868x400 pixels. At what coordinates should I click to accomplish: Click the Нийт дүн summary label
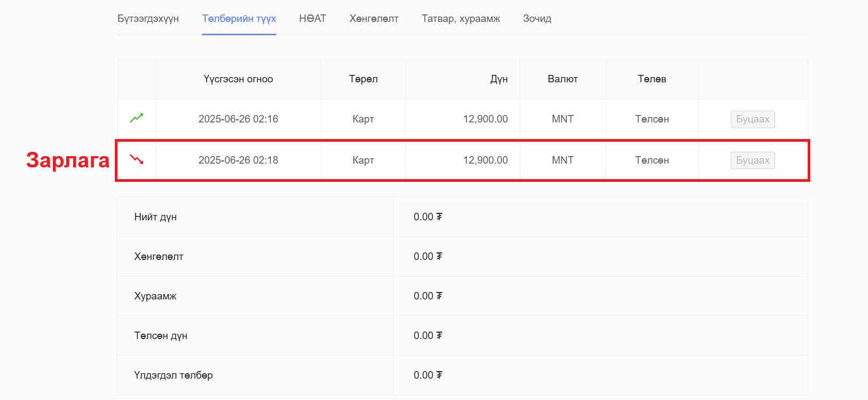pos(155,217)
